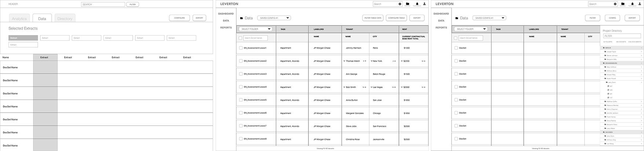Click CONFIG button in right wireframe
Screen dimensions: 644x151
click(612, 18)
